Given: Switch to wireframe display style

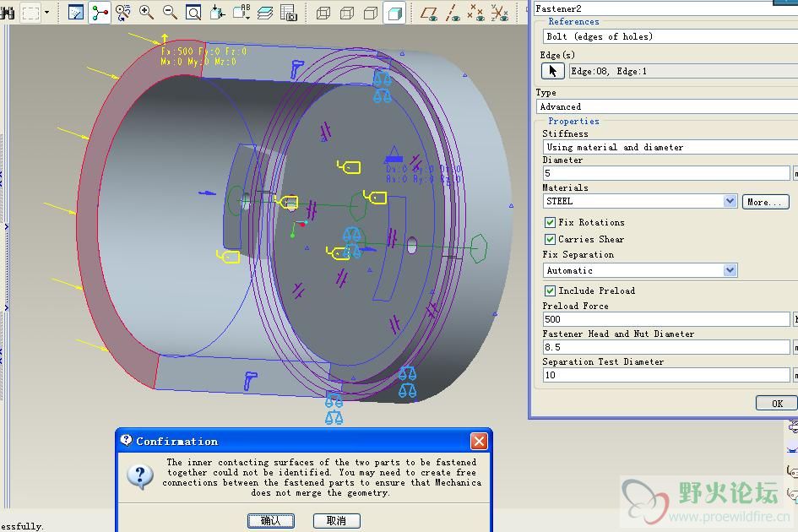Looking at the screenshot, I should [323, 14].
